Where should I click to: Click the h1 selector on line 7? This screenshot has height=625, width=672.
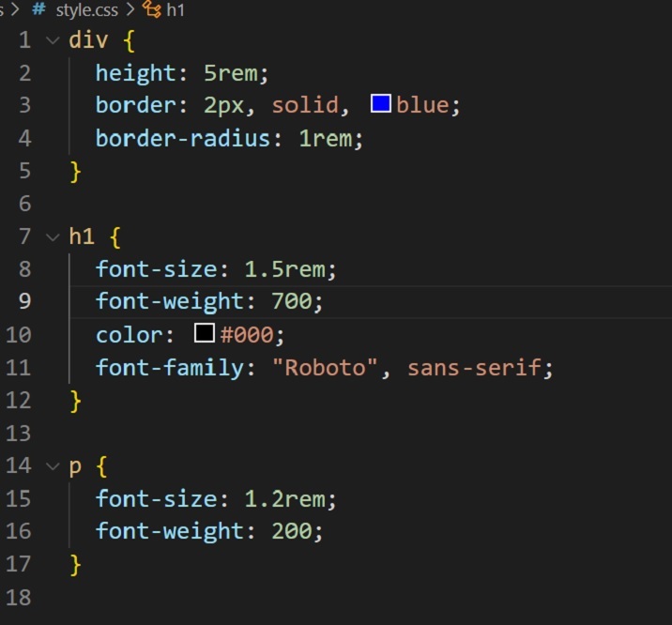pos(82,236)
